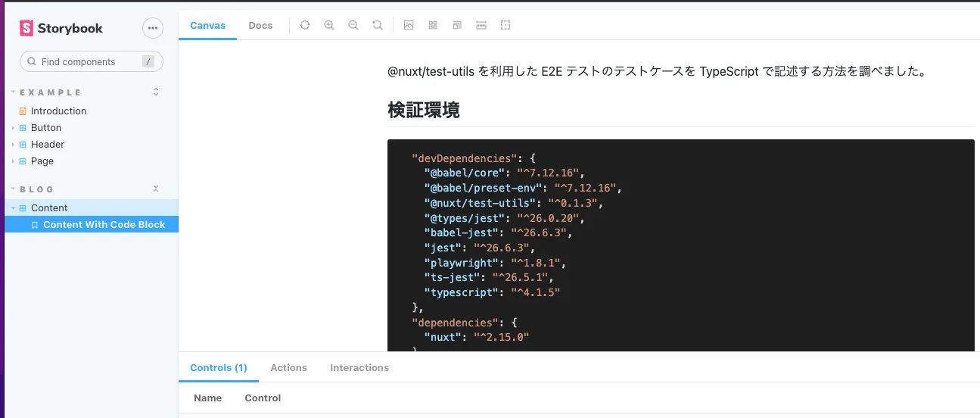
Task: Open the Interactions addon tab
Action: (x=359, y=367)
